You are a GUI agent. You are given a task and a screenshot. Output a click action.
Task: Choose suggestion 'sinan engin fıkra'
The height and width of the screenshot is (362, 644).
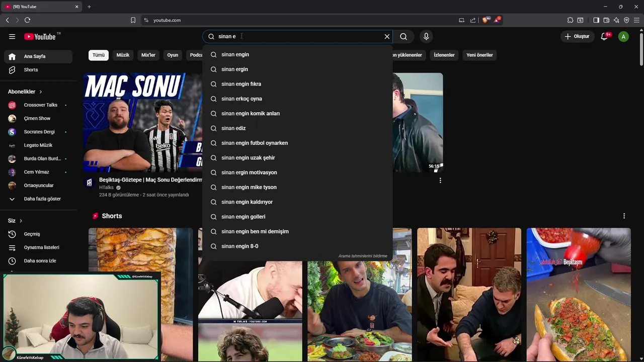297,84
